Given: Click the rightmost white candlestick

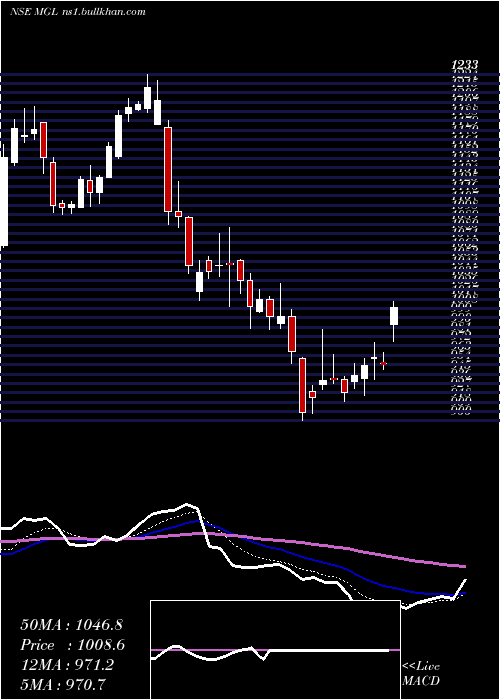Looking at the screenshot, I should click(394, 316).
